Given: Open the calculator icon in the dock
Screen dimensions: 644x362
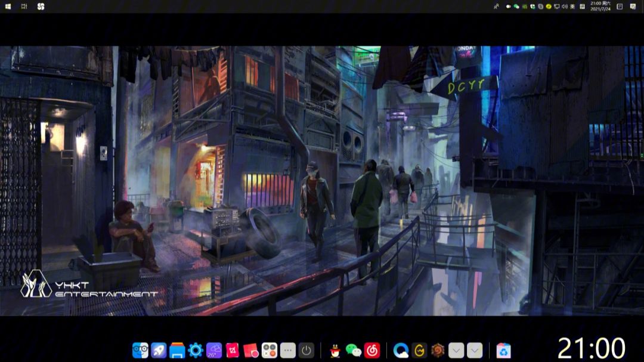Looking at the screenshot, I should (270, 351).
